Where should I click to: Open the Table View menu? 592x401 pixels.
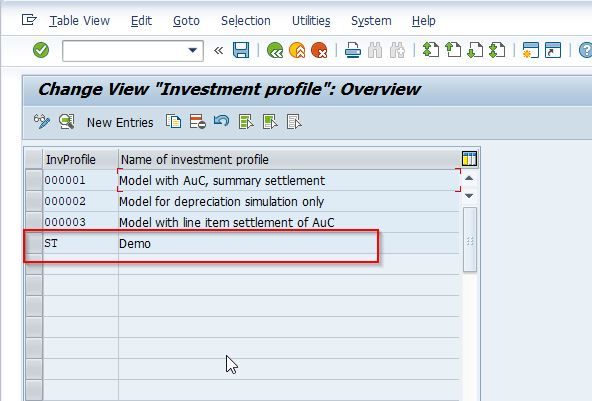(x=80, y=21)
